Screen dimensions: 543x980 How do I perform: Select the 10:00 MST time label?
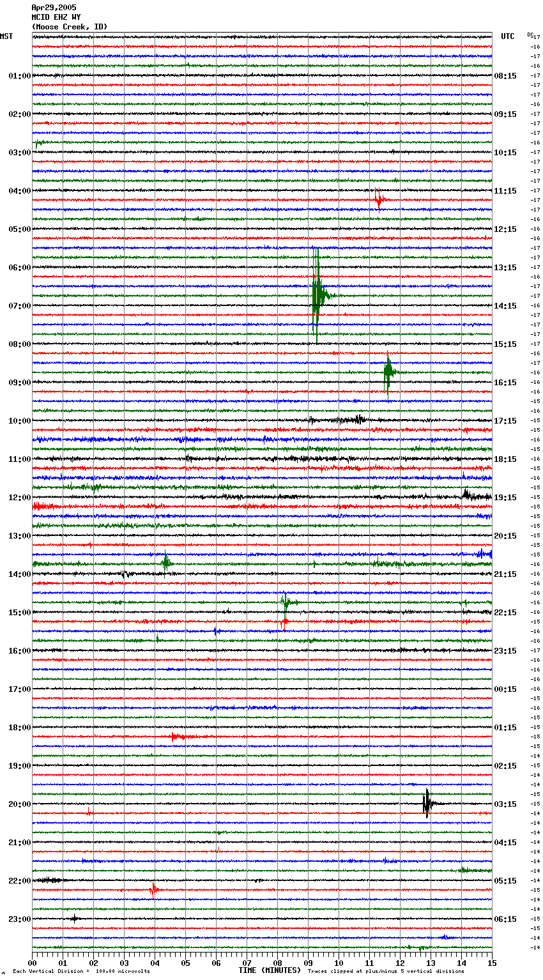pos(20,421)
